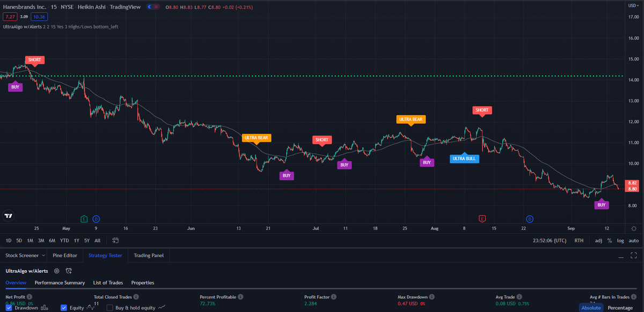Screen dimensions: 644x312
Task: Click the alarm clock alert icon beside UltraAlgo
Action: [x=69, y=271]
